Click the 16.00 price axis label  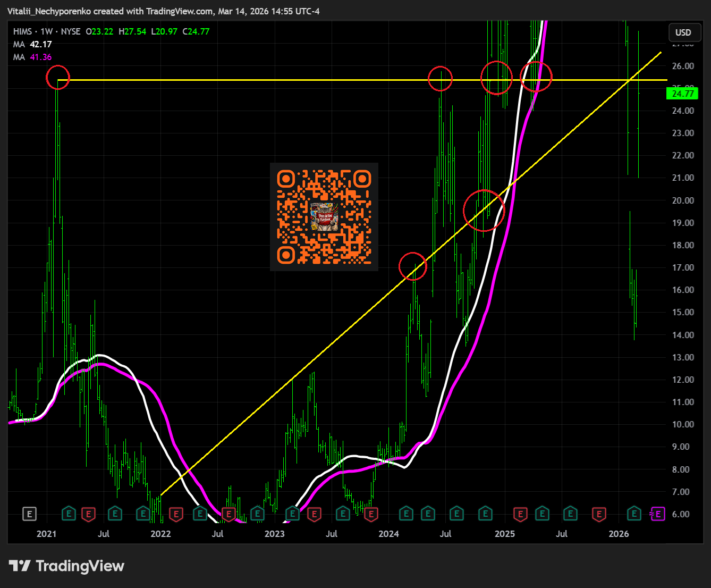pos(683,290)
